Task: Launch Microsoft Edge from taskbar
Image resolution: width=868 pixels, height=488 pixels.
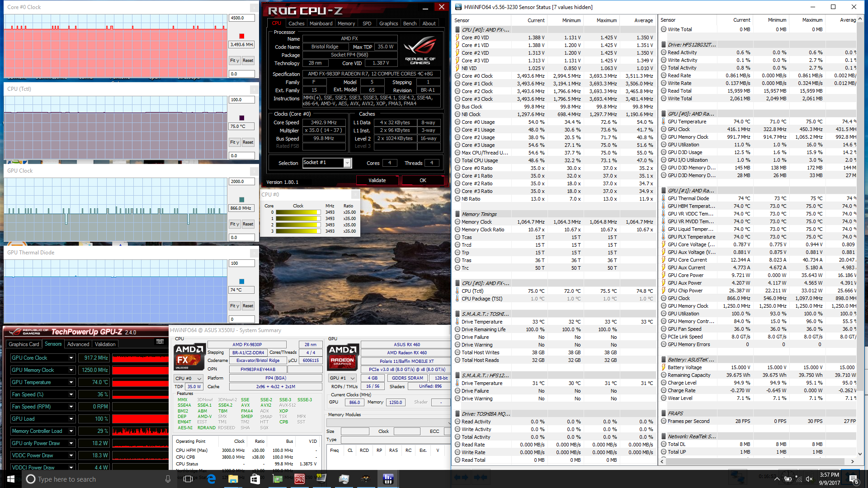Action: (211, 479)
